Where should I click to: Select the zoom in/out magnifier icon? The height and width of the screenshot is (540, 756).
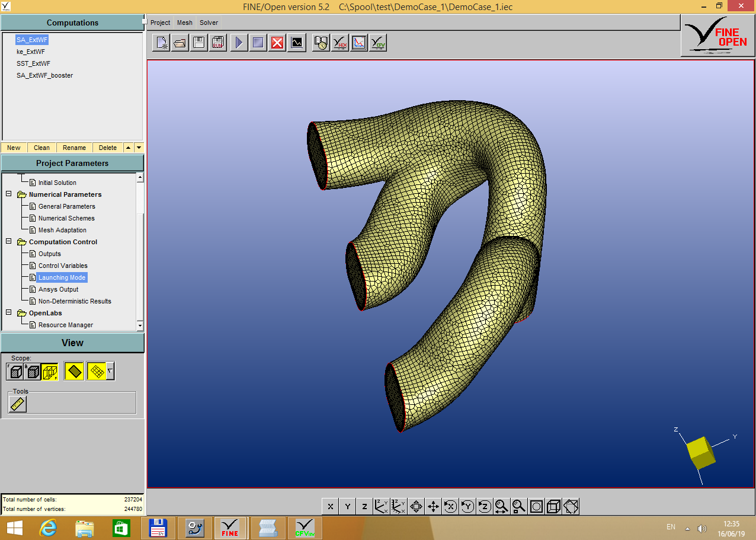[x=502, y=506]
